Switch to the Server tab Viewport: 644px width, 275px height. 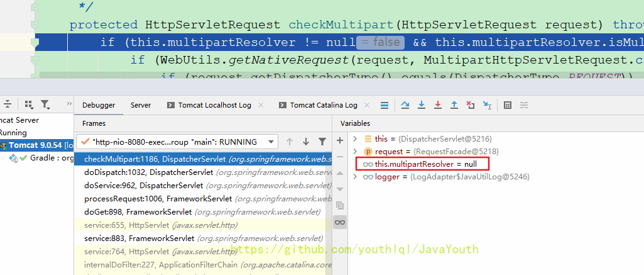click(x=140, y=105)
